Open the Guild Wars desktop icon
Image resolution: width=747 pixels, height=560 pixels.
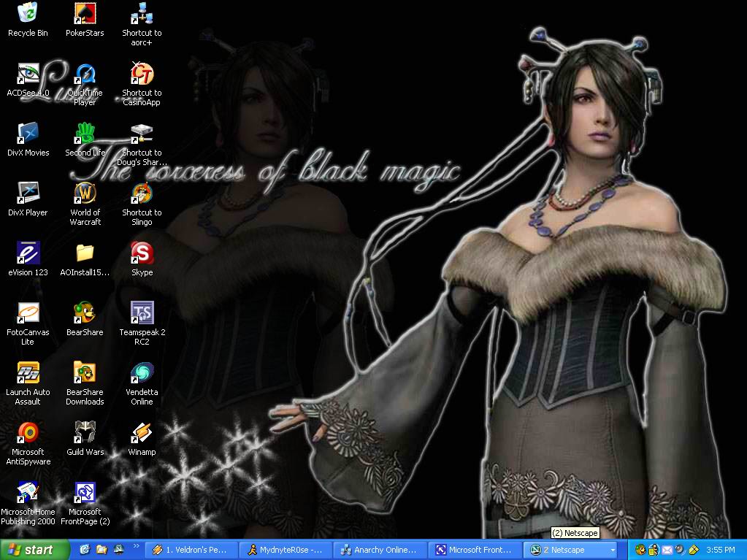click(85, 434)
